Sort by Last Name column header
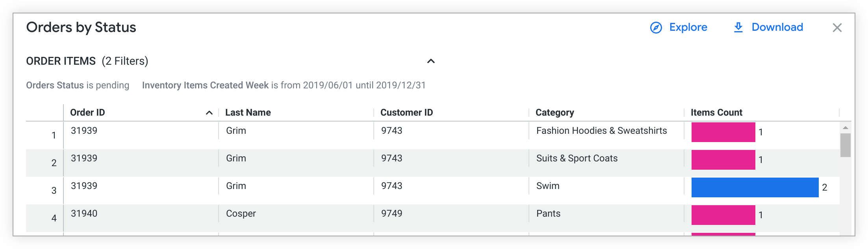The height and width of the screenshot is (249, 868). [x=248, y=112]
